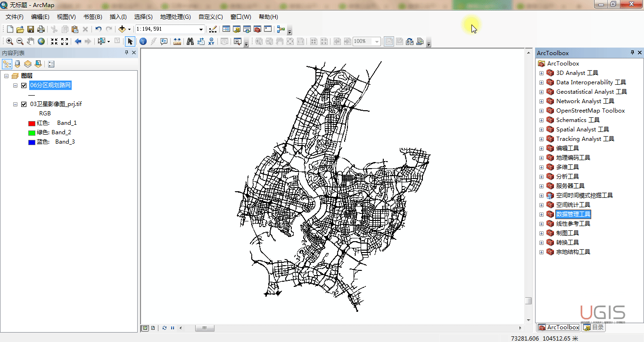Image resolution: width=644 pixels, height=342 pixels.
Task: Switch to the 目录 tab
Action: point(593,327)
